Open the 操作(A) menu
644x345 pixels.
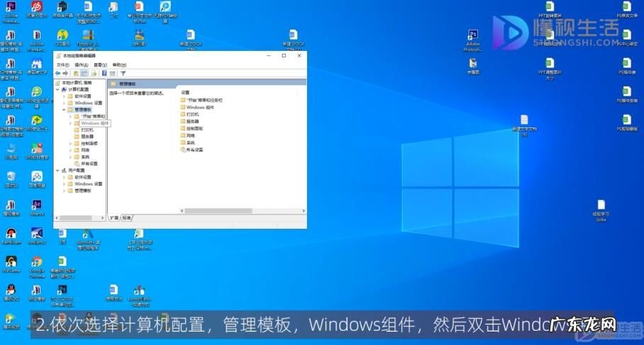82,64
